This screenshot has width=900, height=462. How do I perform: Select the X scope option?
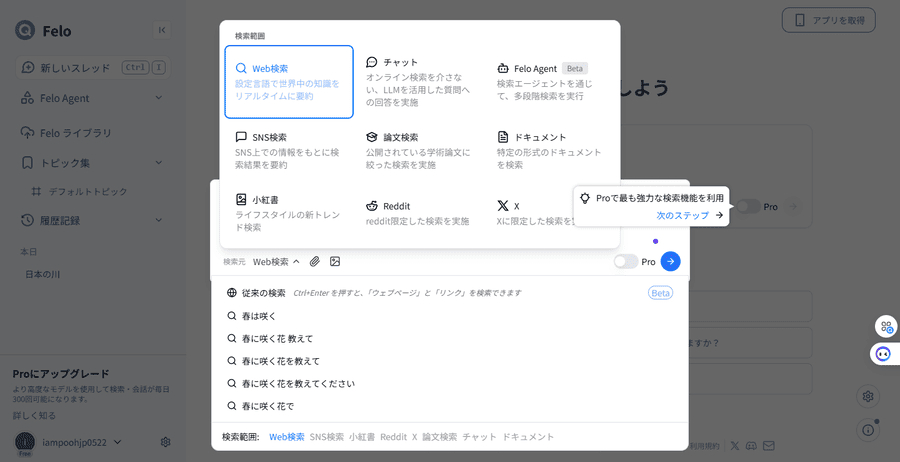pos(533,213)
